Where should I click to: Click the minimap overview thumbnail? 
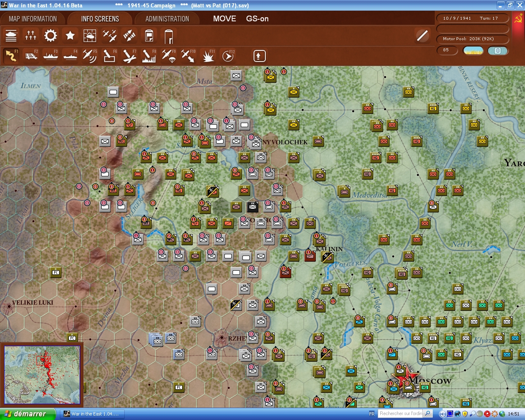click(x=42, y=375)
